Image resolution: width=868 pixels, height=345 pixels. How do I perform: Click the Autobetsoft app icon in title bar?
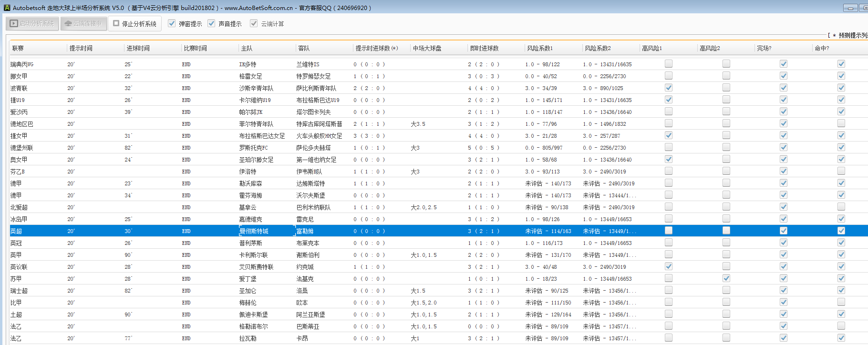pos(7,8)
